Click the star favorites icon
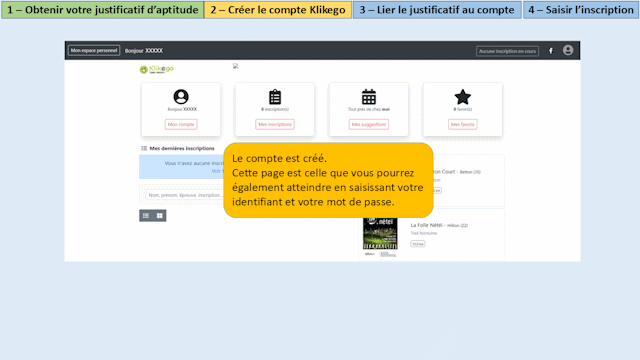 462,97
